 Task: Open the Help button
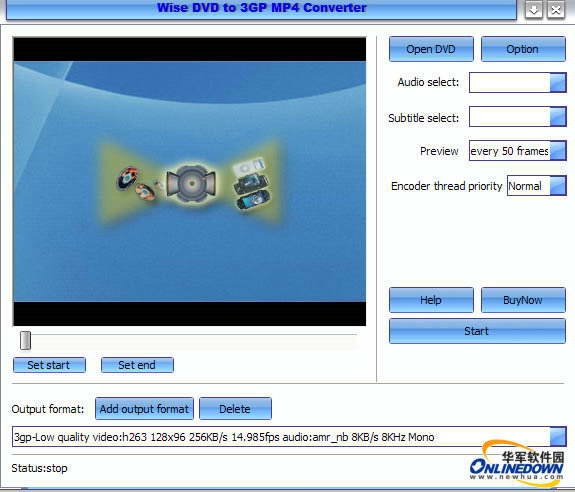pos(431,300)
